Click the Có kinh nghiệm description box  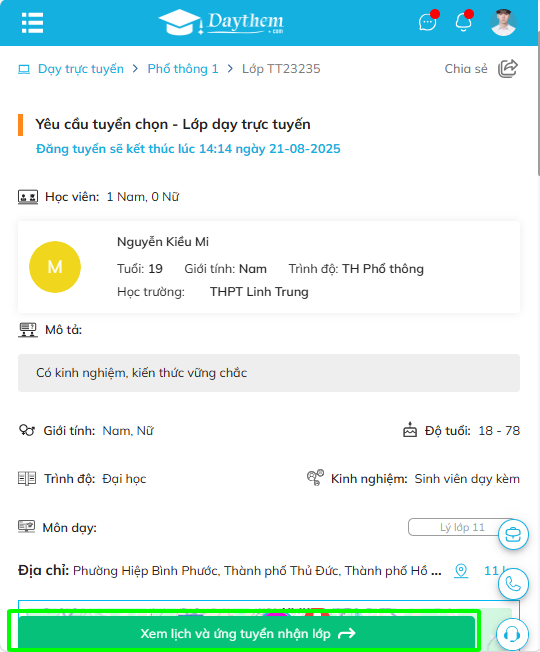(x=269, y=373)
